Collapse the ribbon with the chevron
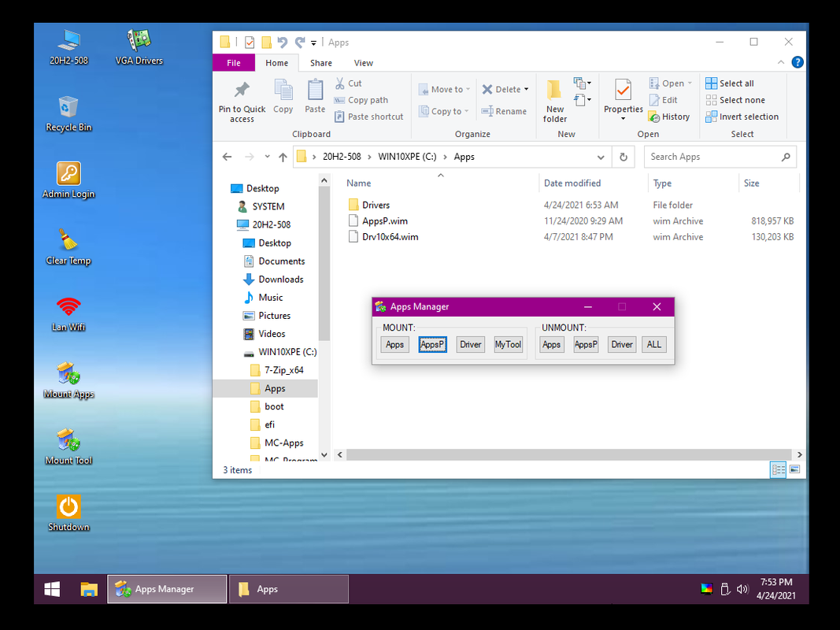840x630 pixels. pos(780,62)
